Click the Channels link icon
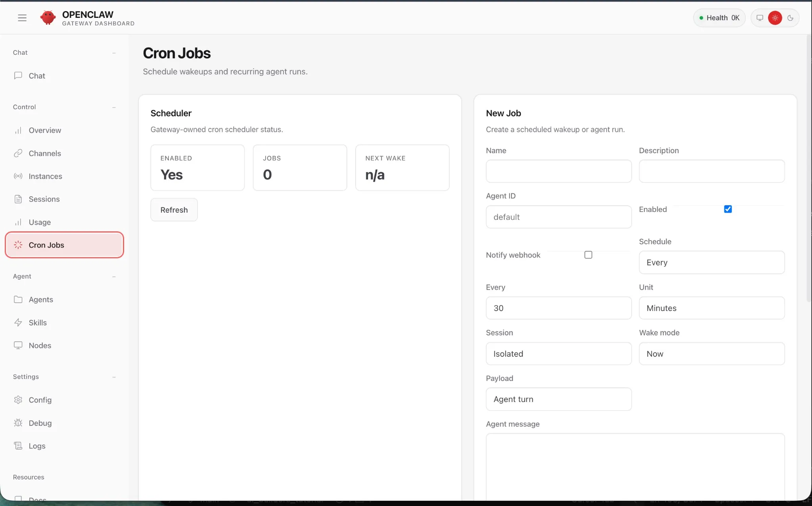This screenshot has width=812, height=506. click(18, 153)
